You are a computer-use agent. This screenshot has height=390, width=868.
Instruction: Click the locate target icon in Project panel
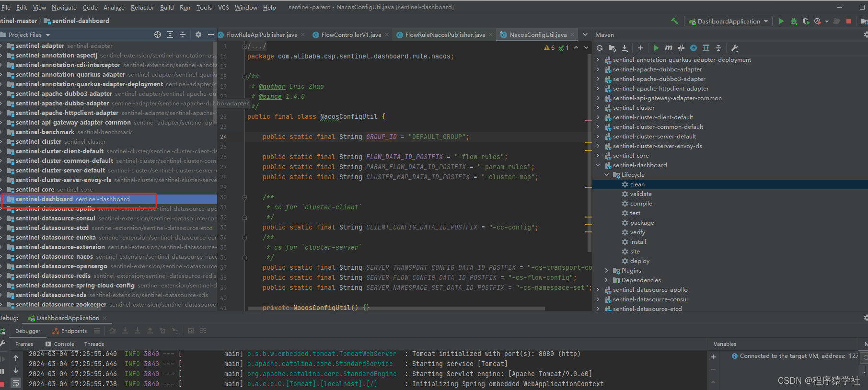[x=158, y=34]
